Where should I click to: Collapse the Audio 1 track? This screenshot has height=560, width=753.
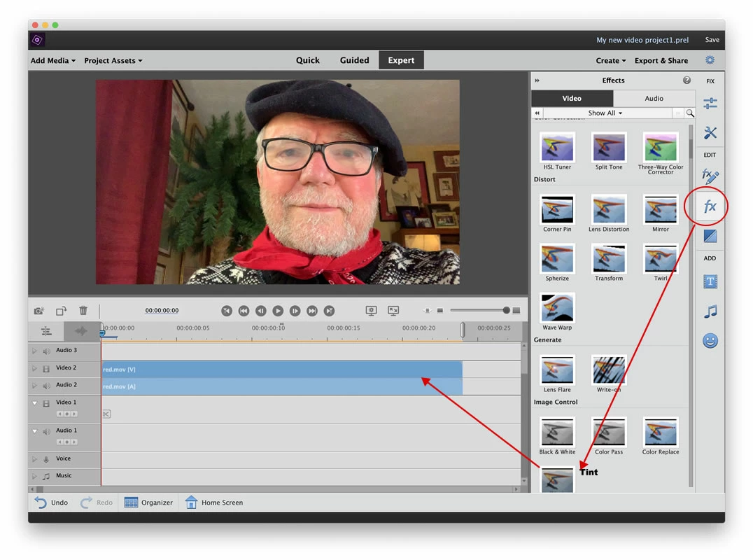[x=34, y=431]
